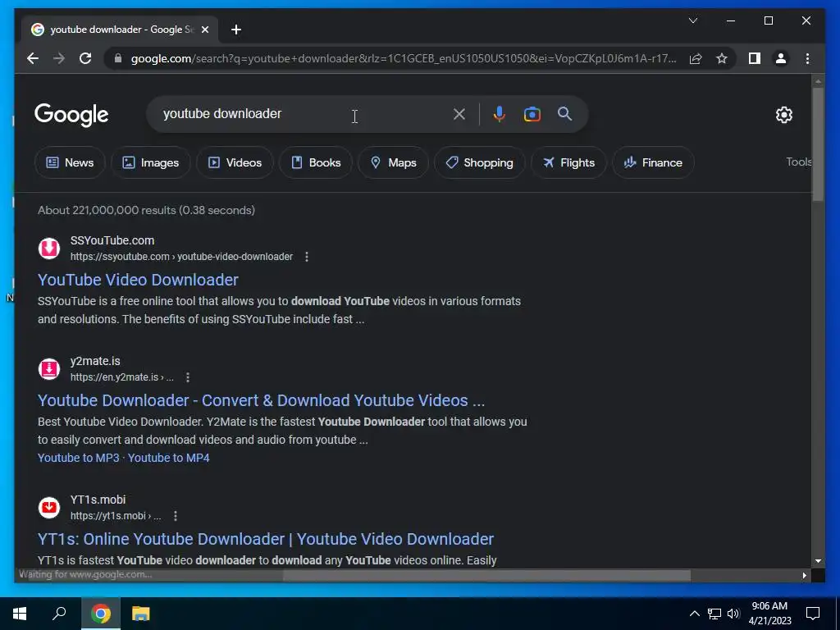This screenshot has width=840, height=630.
Task: Open a new tab with the plus button
Action: point(236,30)
